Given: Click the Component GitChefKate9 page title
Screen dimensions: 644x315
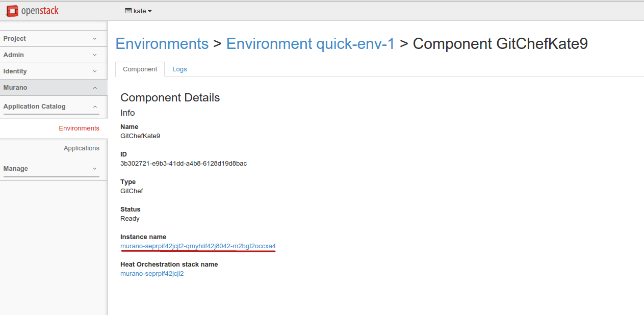Looking at the screenshot, I should pyautogui.click(x=500, y=44).
